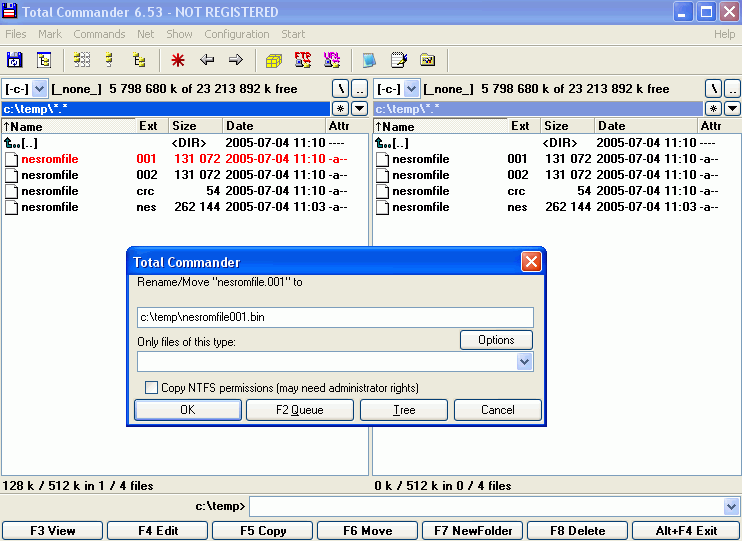Screen dimensions: 742x541
Task: Open the Net menu
Action: [x=146, y=34]
